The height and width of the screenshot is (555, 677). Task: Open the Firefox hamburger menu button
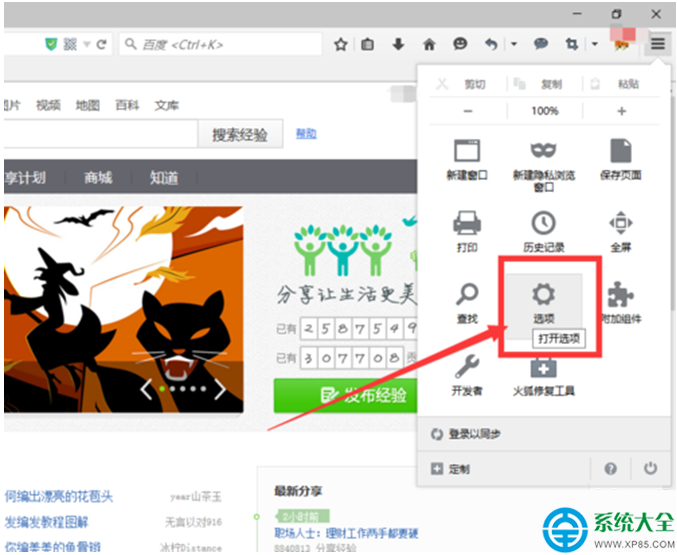pos(658,44)
